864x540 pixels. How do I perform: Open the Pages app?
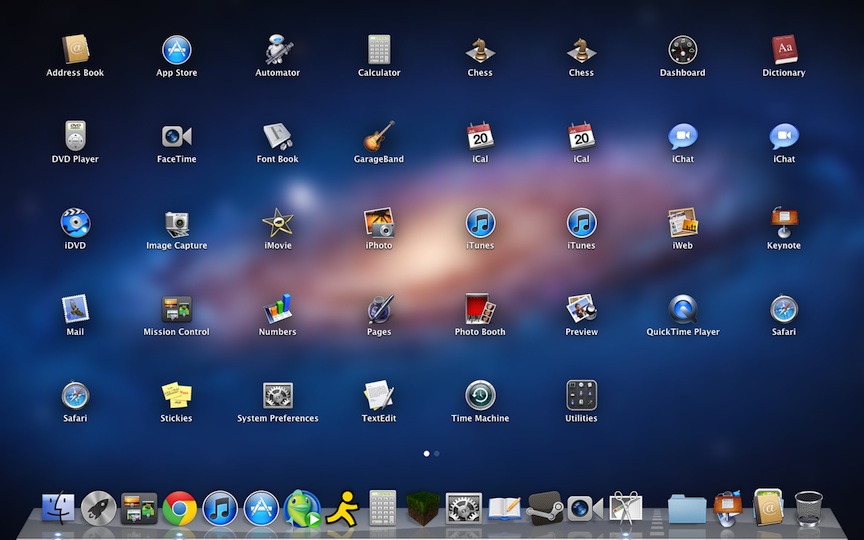(x=379, y=309)
